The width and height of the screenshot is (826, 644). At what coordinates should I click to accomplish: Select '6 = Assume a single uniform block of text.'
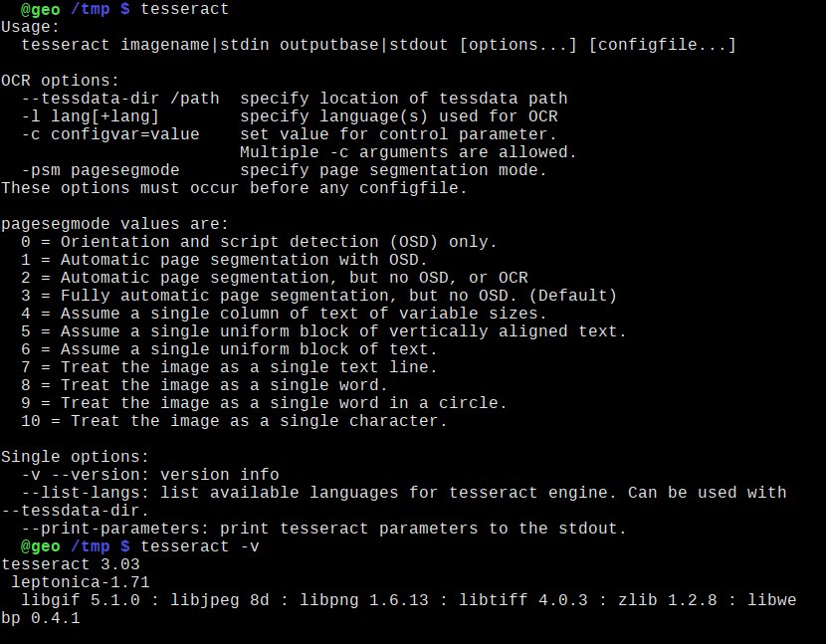229,349
